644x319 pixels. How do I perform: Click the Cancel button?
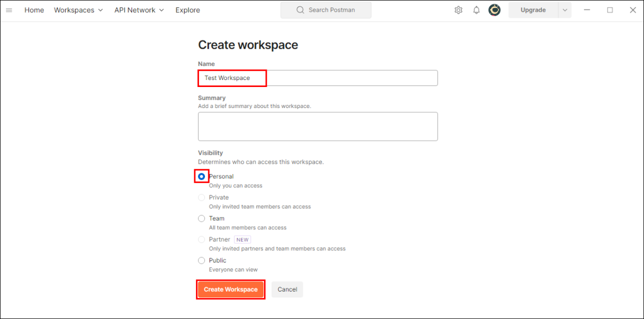coord(287,289)
